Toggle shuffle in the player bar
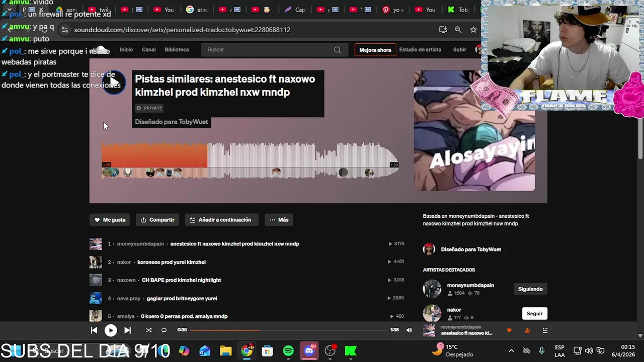The height and width of the screenshot is (362, 644). [x=148, y=330]
